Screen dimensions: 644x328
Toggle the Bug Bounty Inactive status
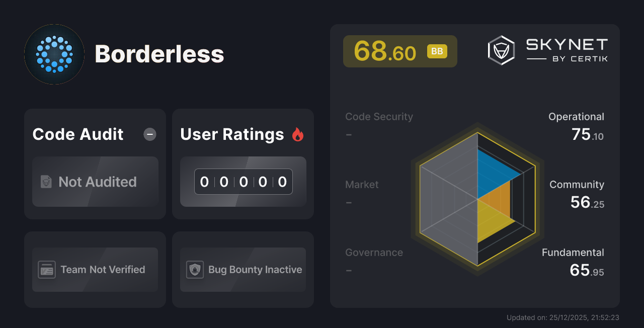point(243,270)
